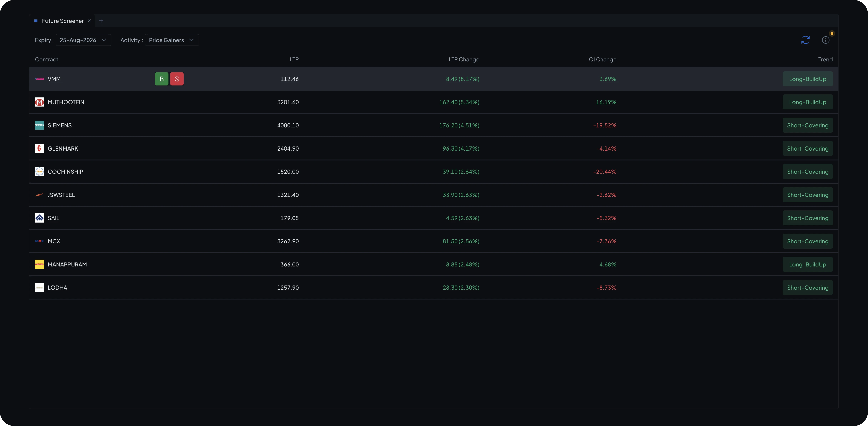Switch to the Future Screener tab
The image size is (868, 426).
click(x=63, y=21)
